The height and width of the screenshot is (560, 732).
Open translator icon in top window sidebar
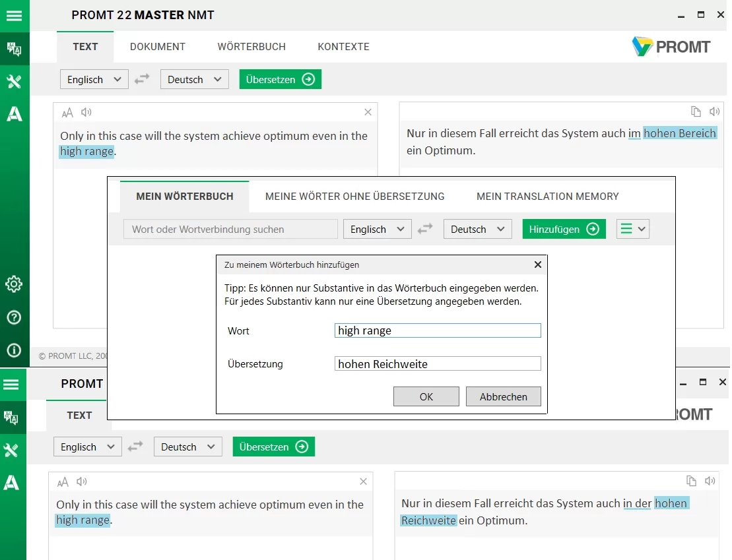(14, 49)
